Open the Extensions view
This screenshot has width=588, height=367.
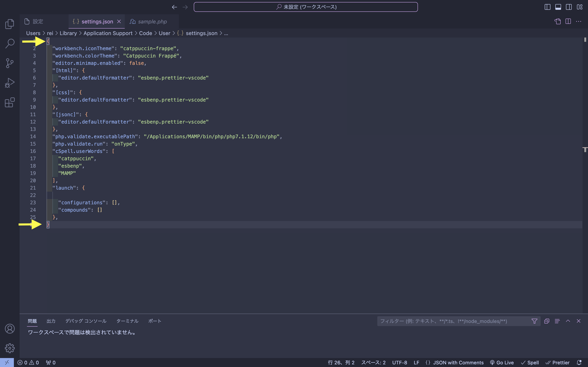pos(10,102)
